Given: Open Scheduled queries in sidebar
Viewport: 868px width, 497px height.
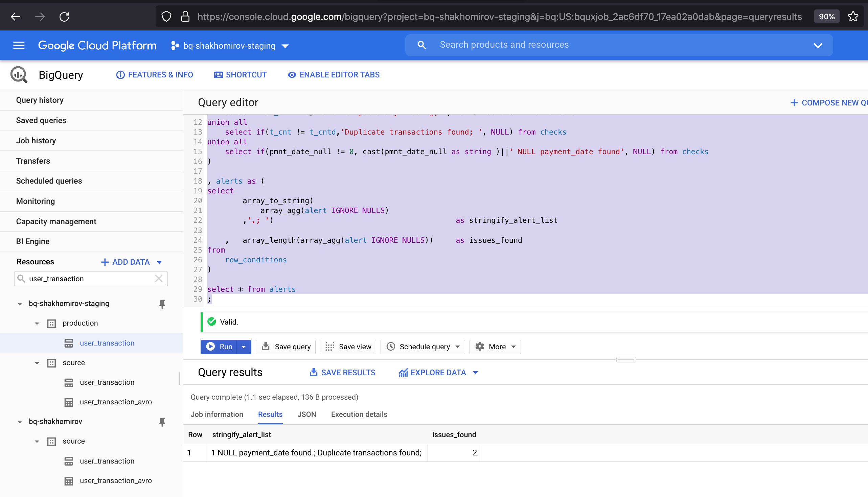Looking at the screenshot, I should [49, 181].
